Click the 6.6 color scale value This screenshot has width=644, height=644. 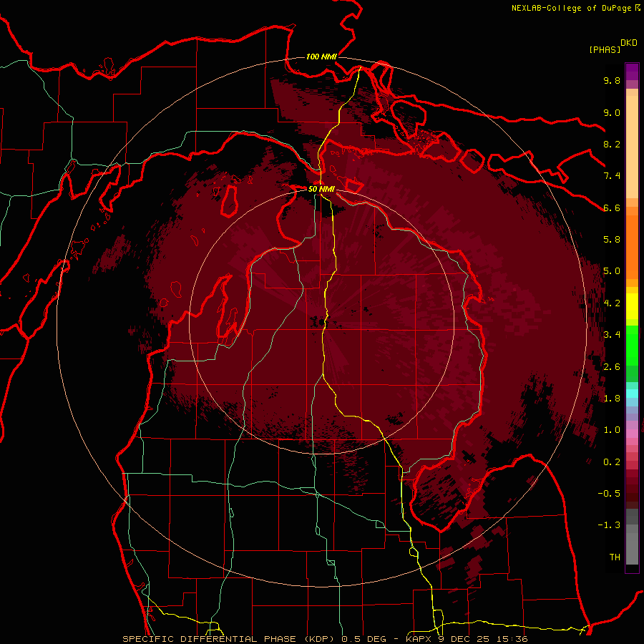[612, 208]
